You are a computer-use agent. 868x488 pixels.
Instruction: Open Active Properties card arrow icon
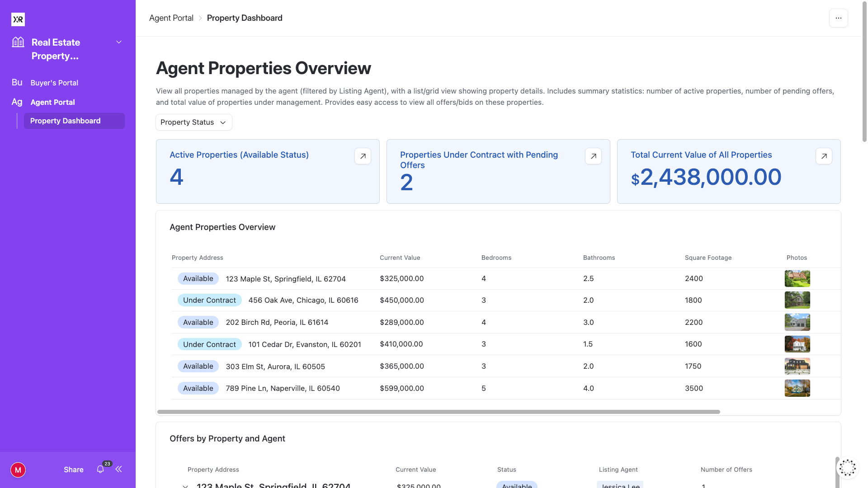pyautogui.click(x=363, y=156)
